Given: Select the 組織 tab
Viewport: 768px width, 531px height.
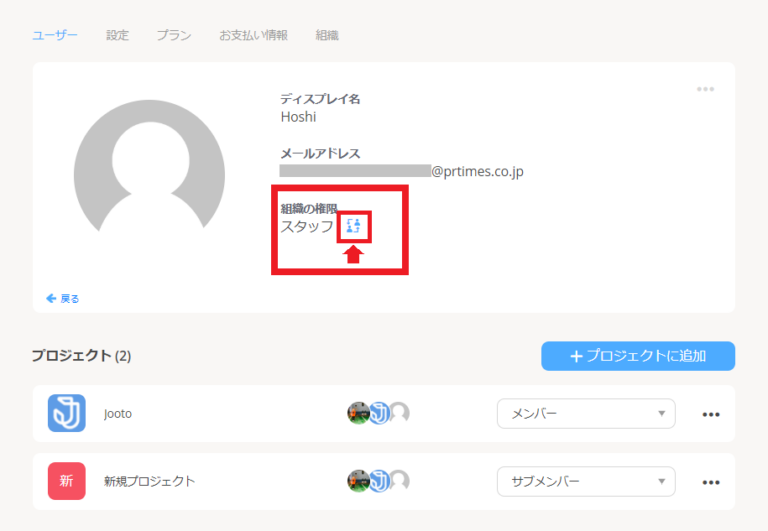Looking at the screenshot, I should [x=327, y=35].
